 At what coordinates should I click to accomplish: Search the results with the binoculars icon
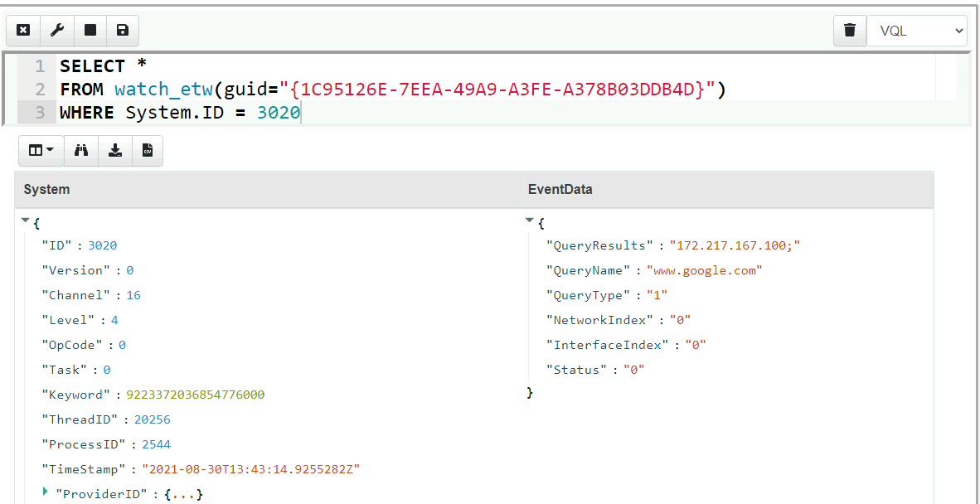click(81, 150)
